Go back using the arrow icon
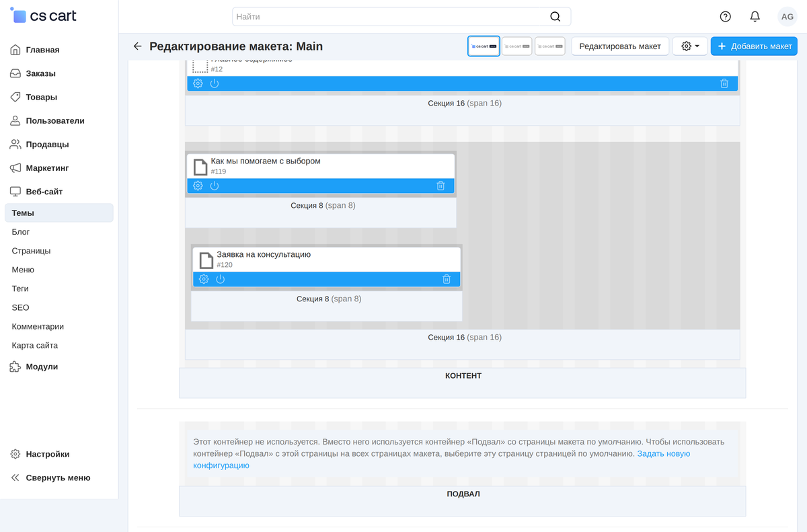807x532 pixels. pyautogui.click(x=137, y=46)
